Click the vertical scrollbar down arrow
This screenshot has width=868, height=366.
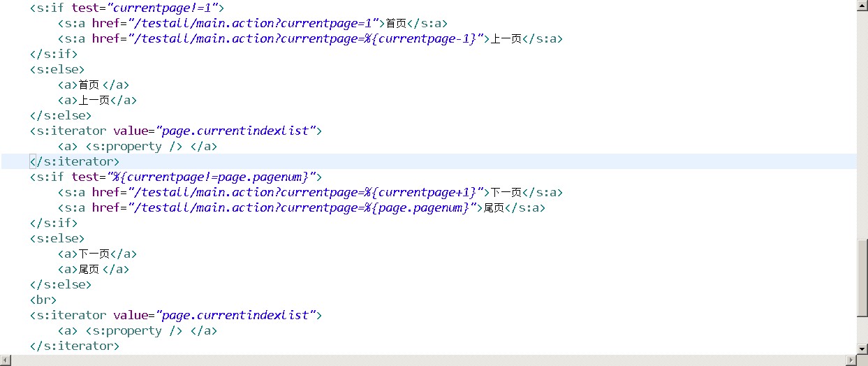(x=862, y=349)
